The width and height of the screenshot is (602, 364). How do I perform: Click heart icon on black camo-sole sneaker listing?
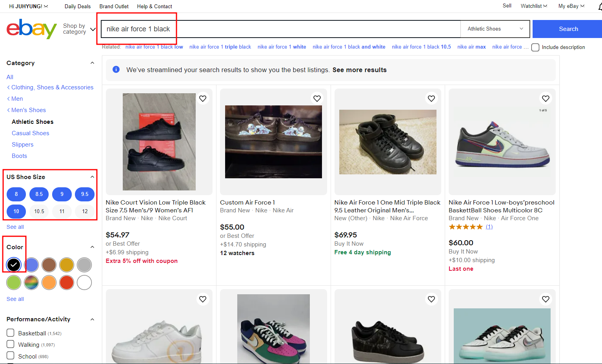coord(431,299)
